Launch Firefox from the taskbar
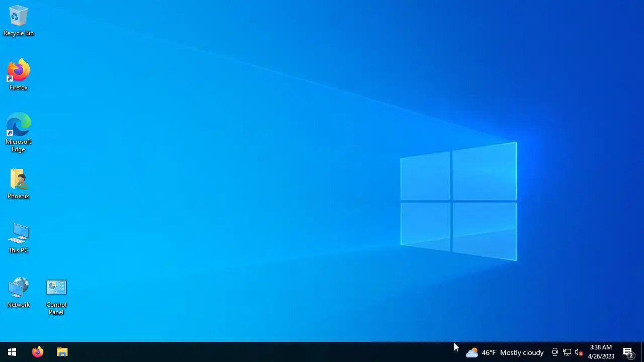This screenshot has height=362, width=644. [x=38, y=352]
